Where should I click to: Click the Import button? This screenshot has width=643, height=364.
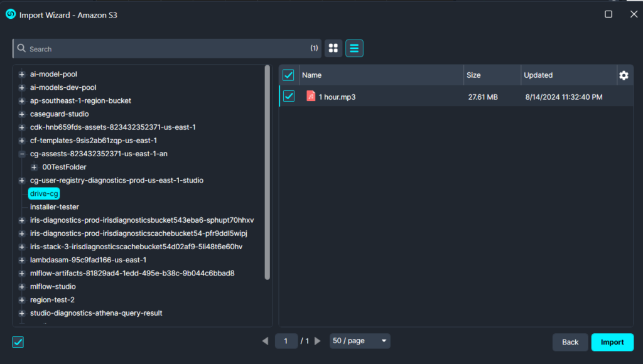(x=612, y=342)
